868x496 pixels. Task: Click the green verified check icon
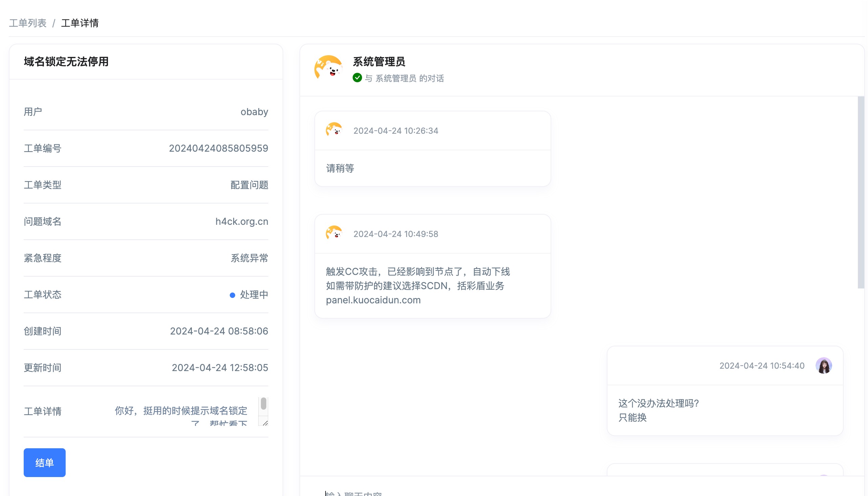[357, 78]
